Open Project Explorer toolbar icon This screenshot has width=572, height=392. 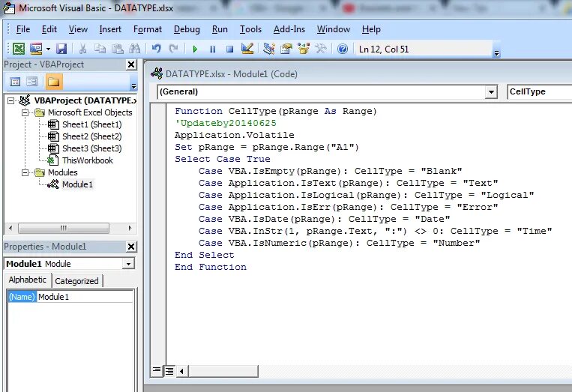point(269,49)
